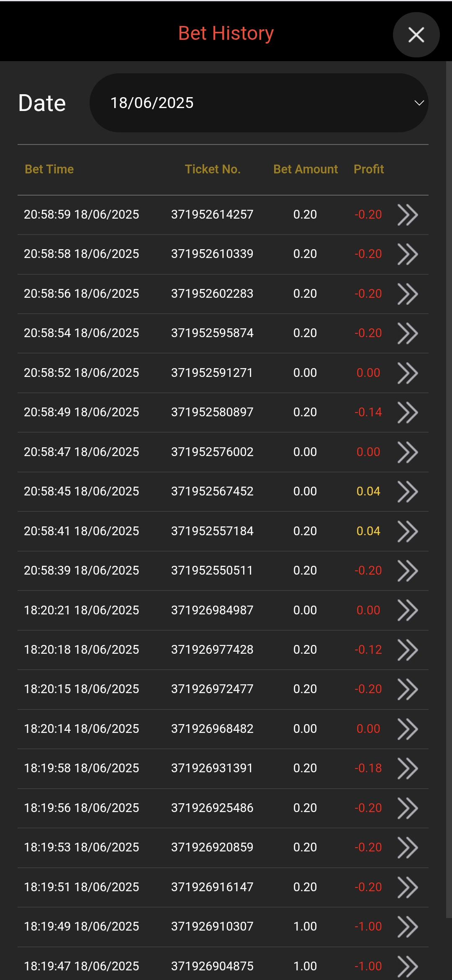Select ticket number 371952567452
Screen dimensions: 452x980
coord(212,491)
